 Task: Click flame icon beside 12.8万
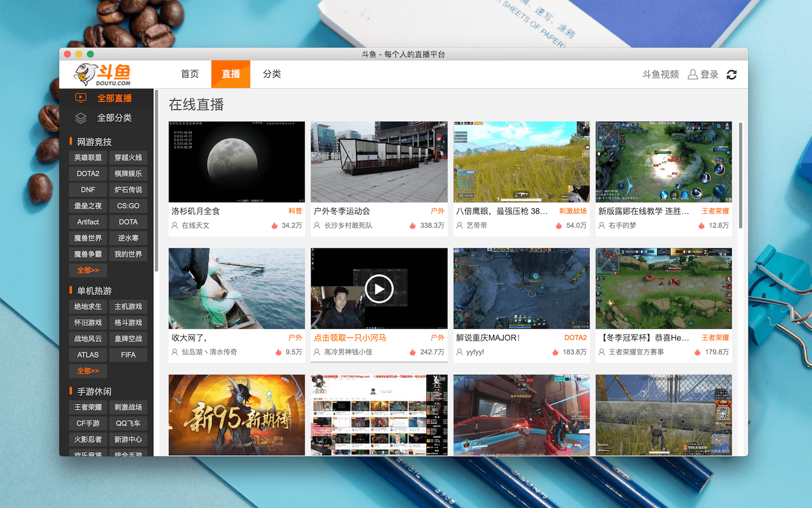pyautogui.click(x=702, y=226)
